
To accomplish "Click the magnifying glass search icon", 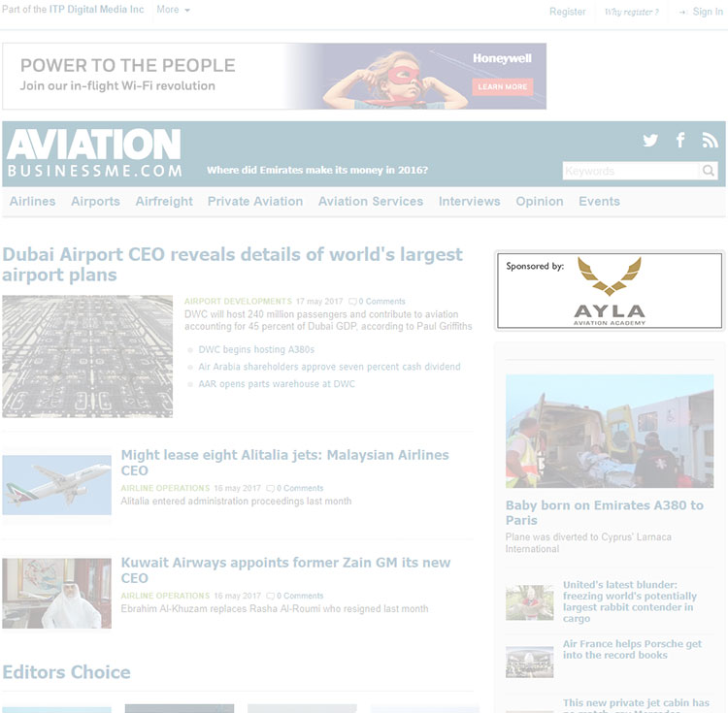I will click(709, 171).
